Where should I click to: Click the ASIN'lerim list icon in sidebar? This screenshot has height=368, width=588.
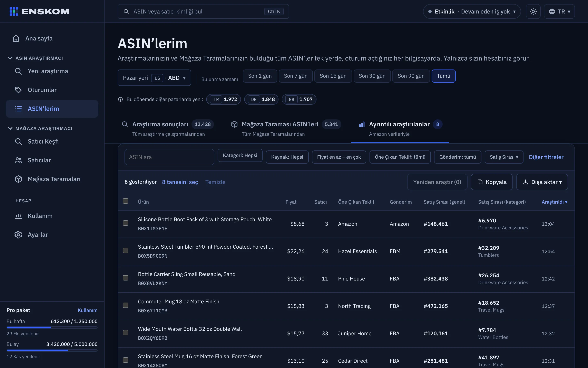pos(18,109)
